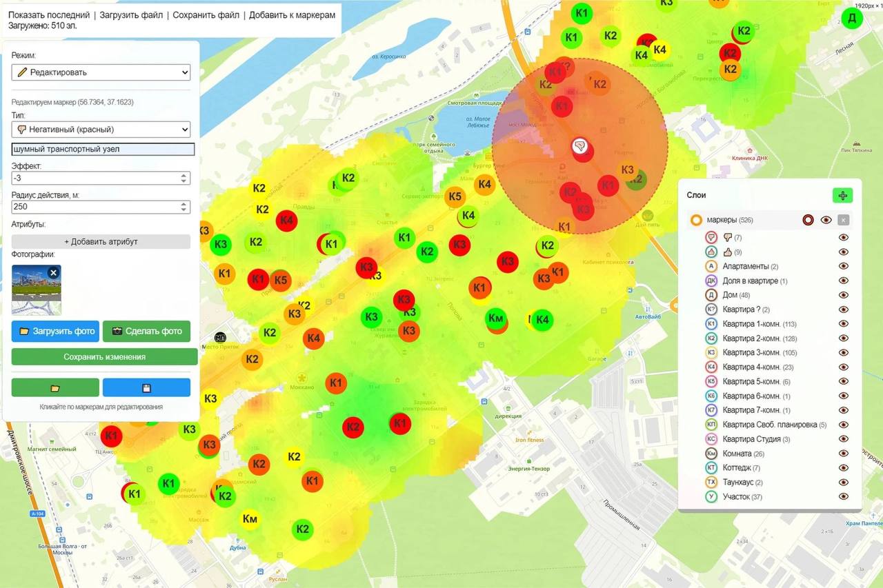883x588 pixels.
Task: Click the Квартира 4-комн. layer name
Action: click(x=753, y=367)
